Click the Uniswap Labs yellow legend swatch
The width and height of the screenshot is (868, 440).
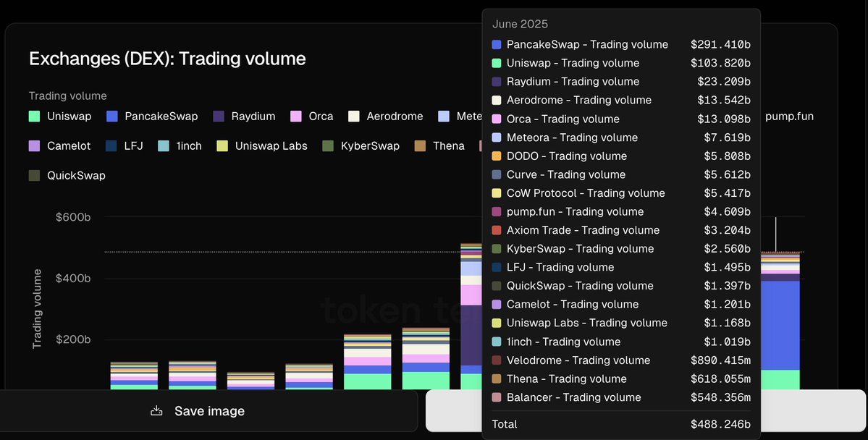click(222, 146)
